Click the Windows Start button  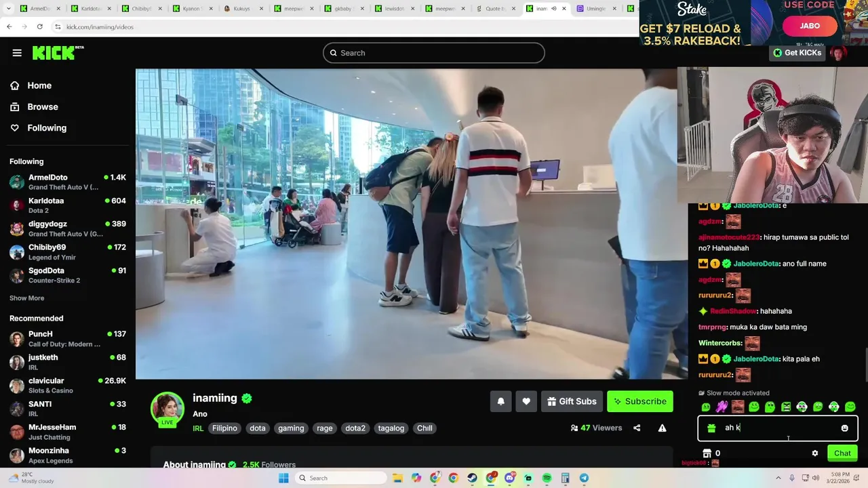click(283, 478)
